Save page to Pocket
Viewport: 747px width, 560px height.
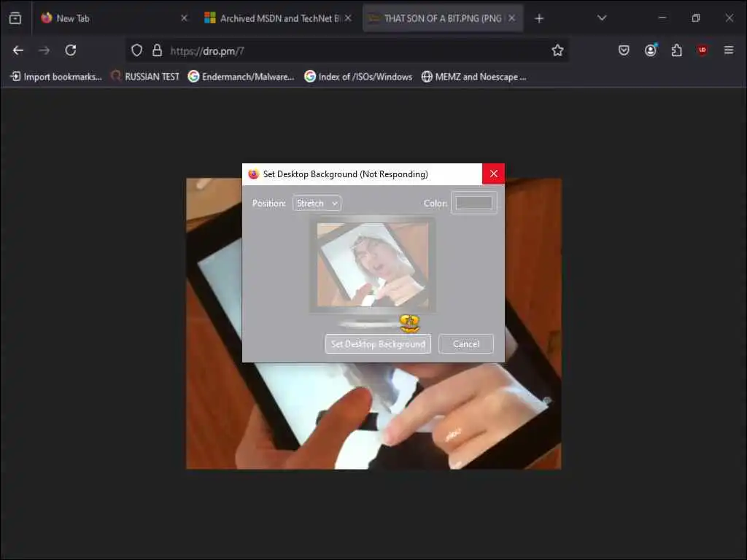pos(624,50)
